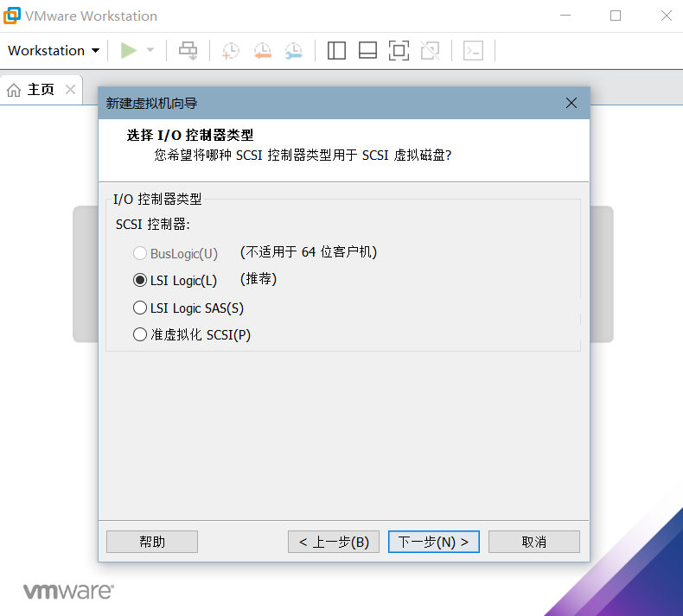Click the 选择 I/O 控制器类型 heading

point(190,135)
